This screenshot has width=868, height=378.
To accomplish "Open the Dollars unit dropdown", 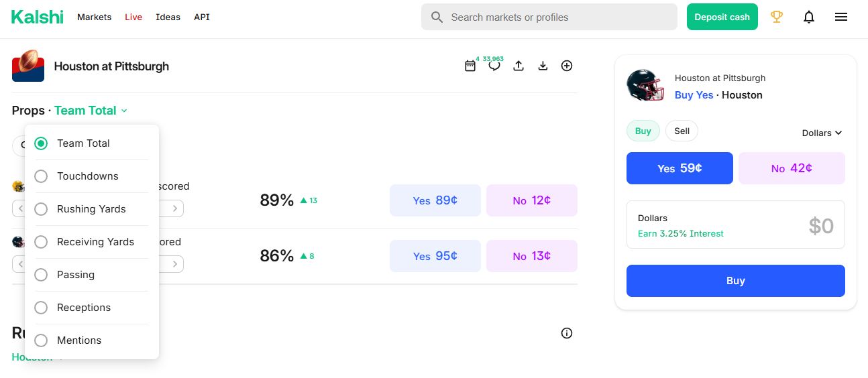I will point(822,133).
